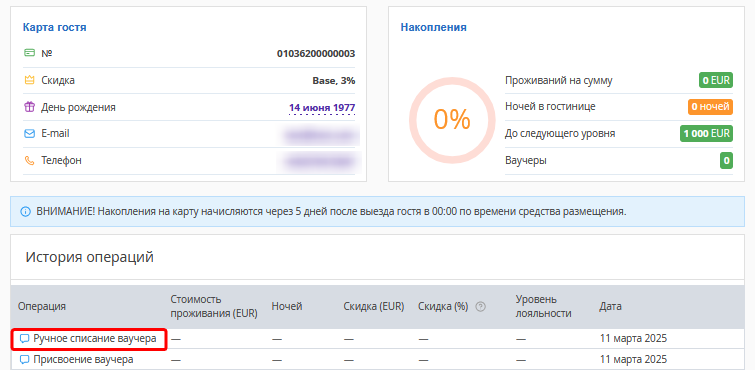
Task: Click the info icon in the warning banner
Action: pos(25,211)
